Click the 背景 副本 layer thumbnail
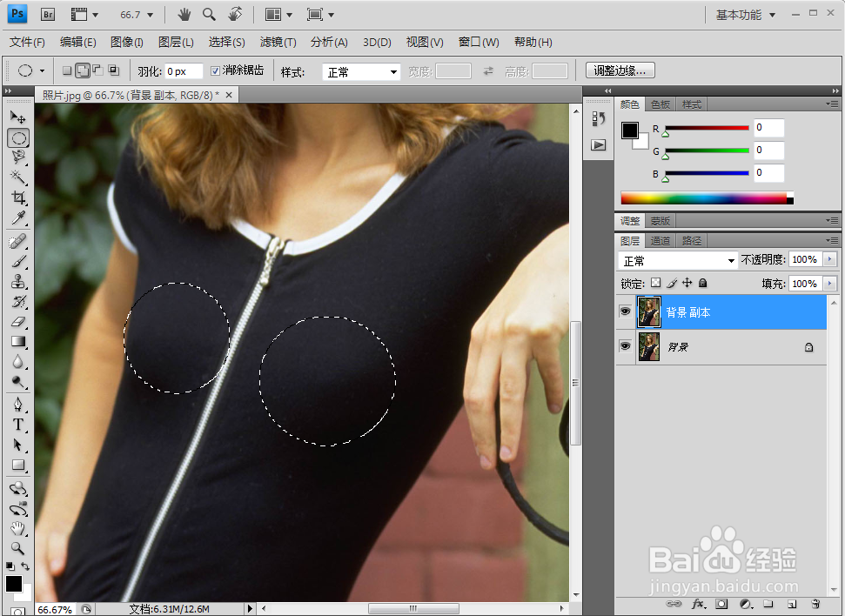The height and width of the screenshot is (616, 845). click(x=649, y=312)
